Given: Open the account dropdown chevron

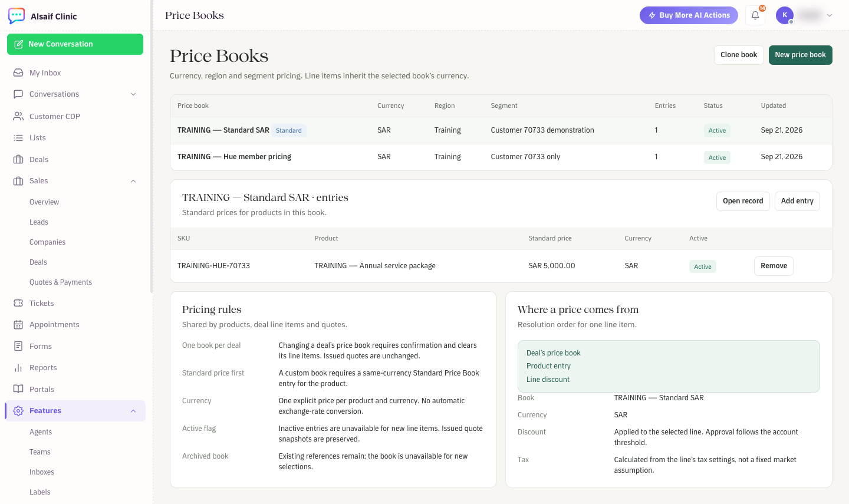Looking at the screenshot, I should 830,15.
